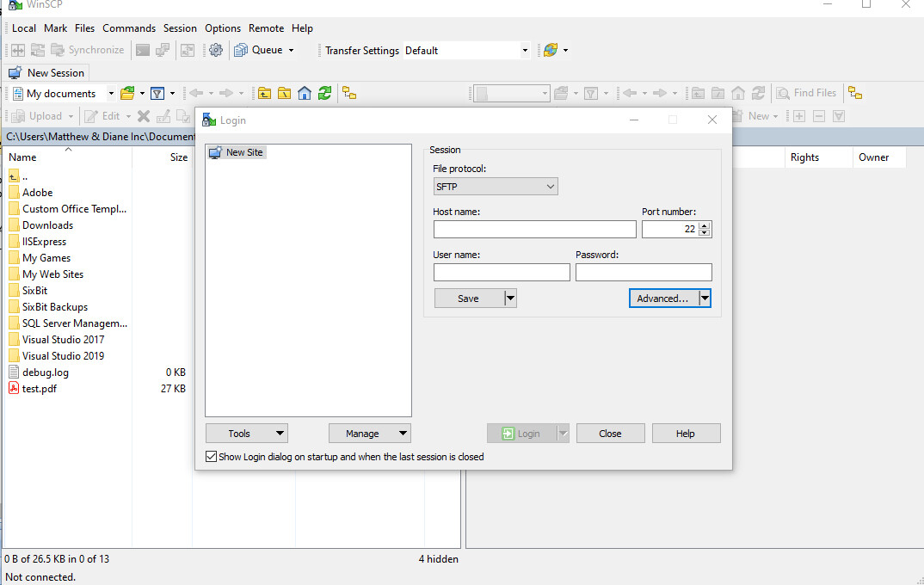Click the Password input field

[x=644, y=272]
